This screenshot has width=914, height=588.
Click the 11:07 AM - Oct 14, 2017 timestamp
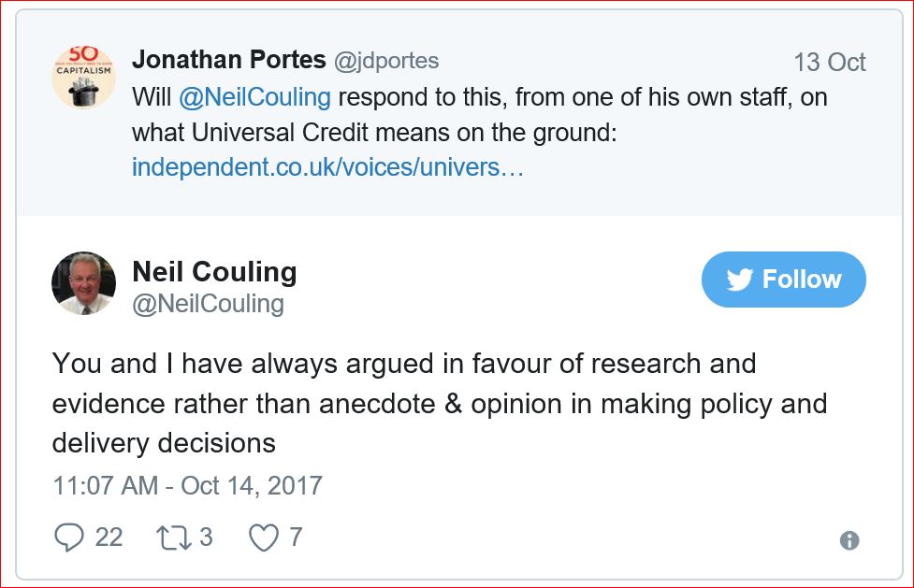187,486
